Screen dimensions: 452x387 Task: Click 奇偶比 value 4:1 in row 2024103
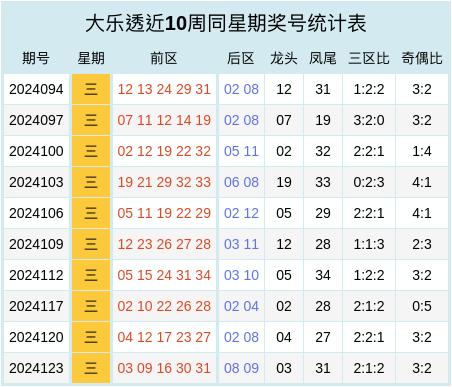[422, 182]
